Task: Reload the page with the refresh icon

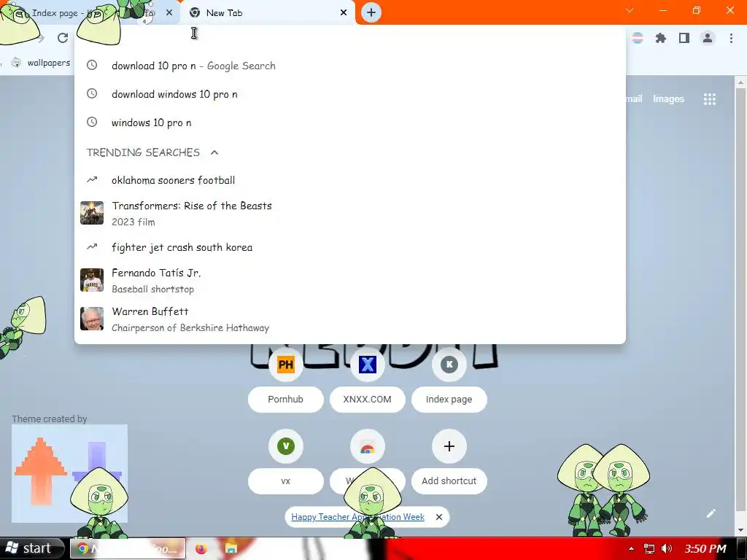Action: pyautogui.click(x=63, y=38)
